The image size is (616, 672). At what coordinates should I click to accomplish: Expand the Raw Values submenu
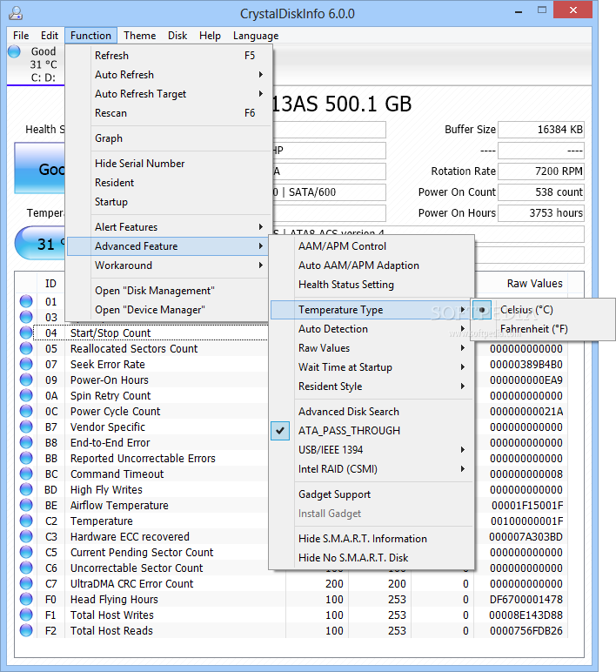point(371,347)
